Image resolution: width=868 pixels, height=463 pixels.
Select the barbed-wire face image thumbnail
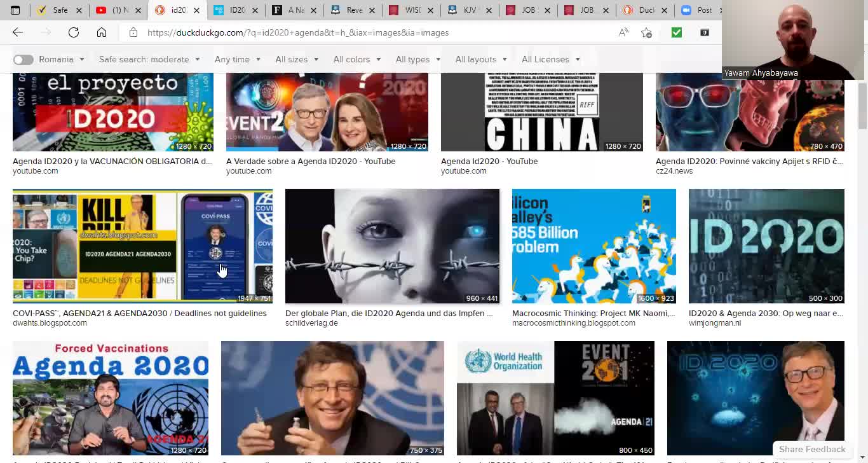[392, 246]
